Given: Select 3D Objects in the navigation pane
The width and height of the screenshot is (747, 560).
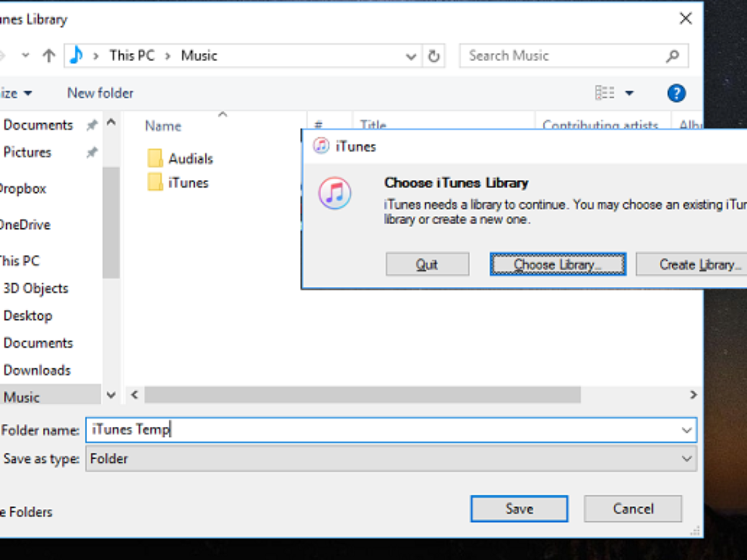Looking at the screenshot, I should (x=35, y=288).
